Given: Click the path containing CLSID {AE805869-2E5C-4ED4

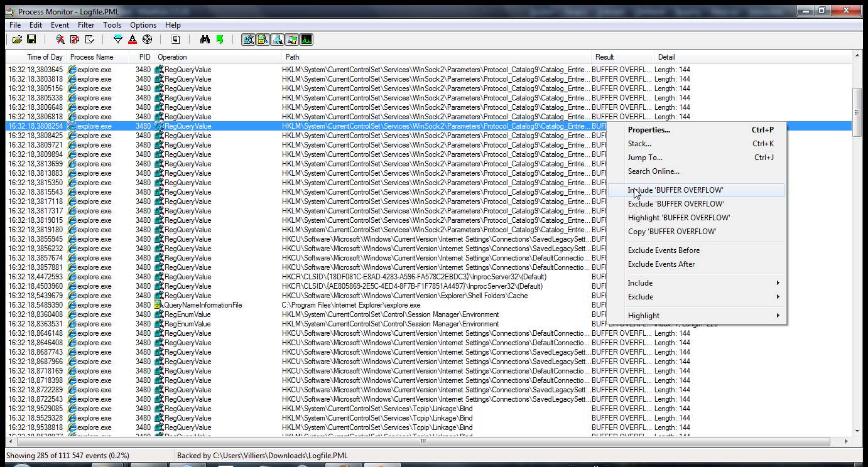Looking at the screenshot, I should [x=412, y=286].
